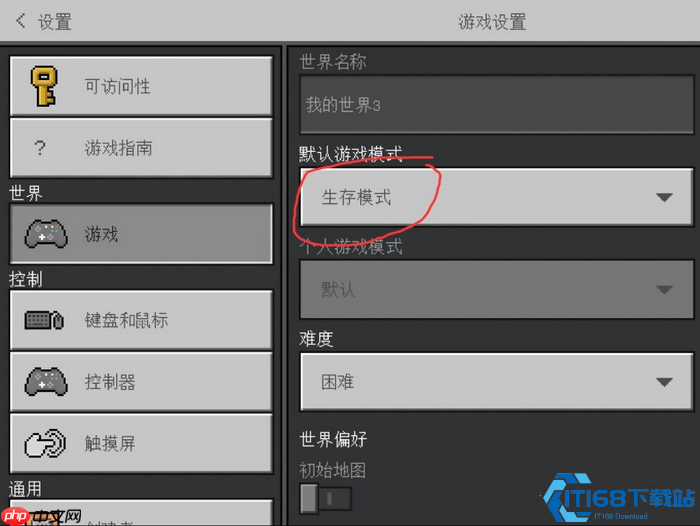Click the question mark game guide icon

40,148
